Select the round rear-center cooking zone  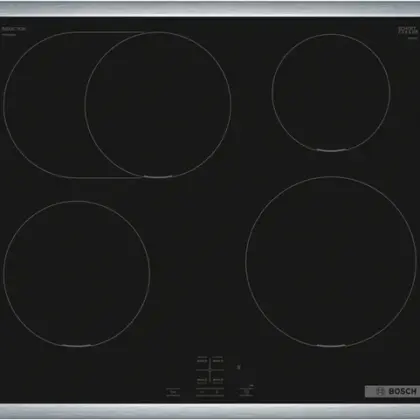point(158,104)
